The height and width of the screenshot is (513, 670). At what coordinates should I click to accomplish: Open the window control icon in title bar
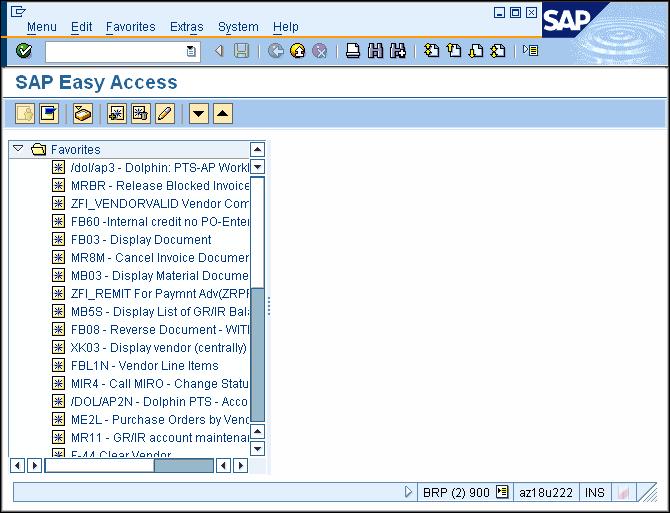pyautogui.click(x=18, y=12)
